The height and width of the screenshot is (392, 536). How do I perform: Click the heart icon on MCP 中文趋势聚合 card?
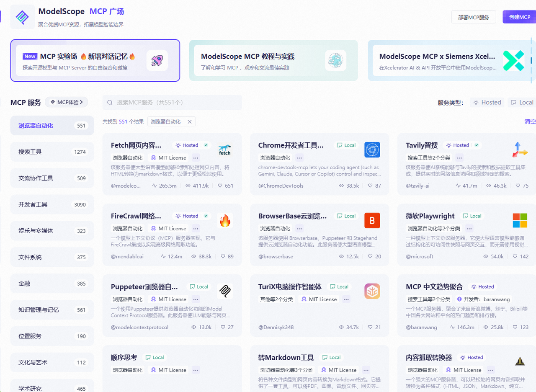click(515, 327)
